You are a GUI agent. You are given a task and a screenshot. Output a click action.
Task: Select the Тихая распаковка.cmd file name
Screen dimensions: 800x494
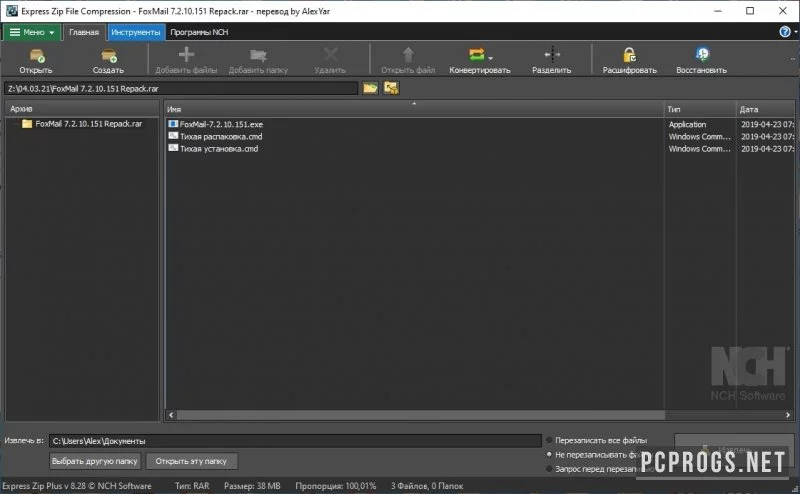221,136
